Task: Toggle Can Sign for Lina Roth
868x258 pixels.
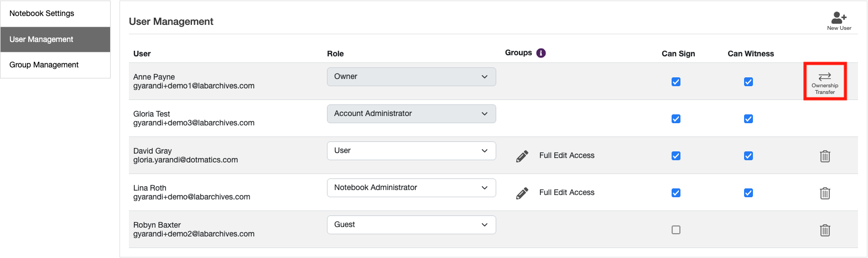Action: [676, 193]
